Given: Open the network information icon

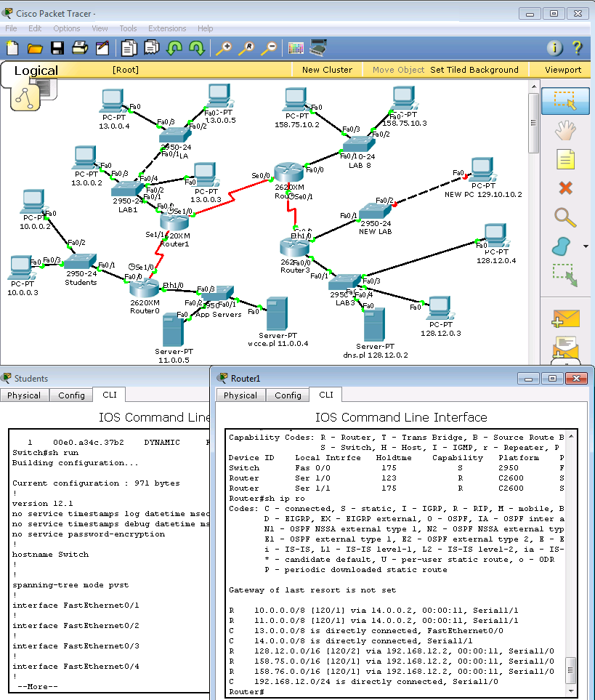Looking at the screenshot, I should [x=555, y=48].
